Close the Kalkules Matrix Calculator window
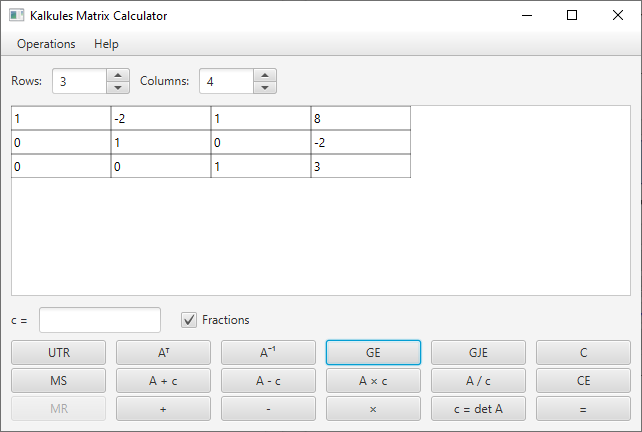This screenshot has height=432, width=642. pyautogui.click(x=618, y=16)
